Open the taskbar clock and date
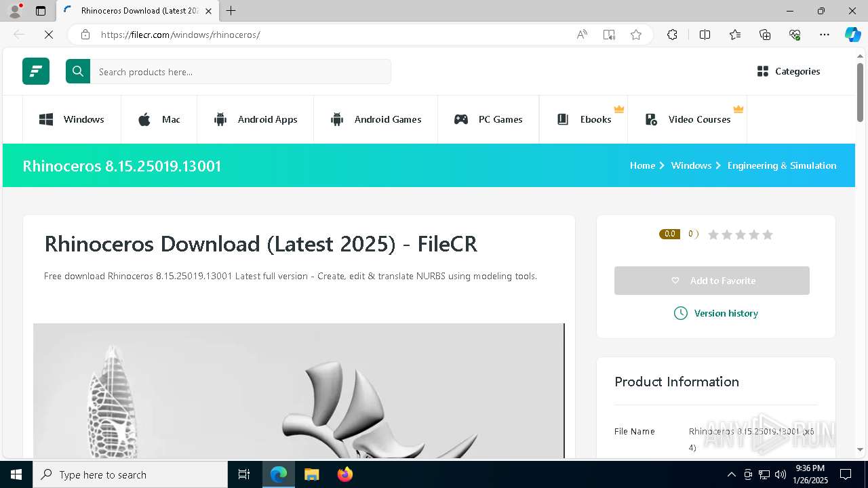Viewport: 868px width, 488px height. coord(810,474)
